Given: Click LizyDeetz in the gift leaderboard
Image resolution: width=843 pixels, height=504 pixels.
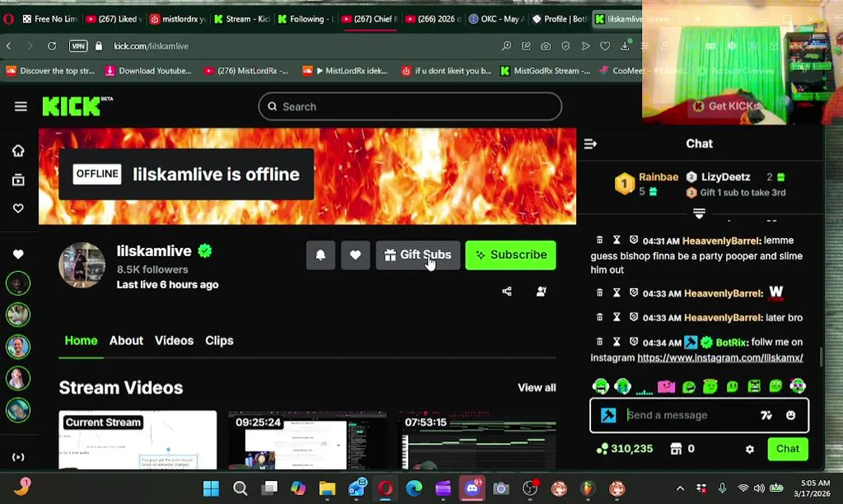Looking at the screenshot, I should click(725, 177).
